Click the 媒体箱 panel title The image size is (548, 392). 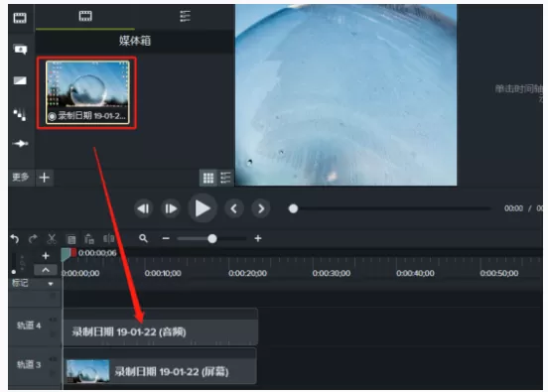pyautogui.click(x=135, y=41)
